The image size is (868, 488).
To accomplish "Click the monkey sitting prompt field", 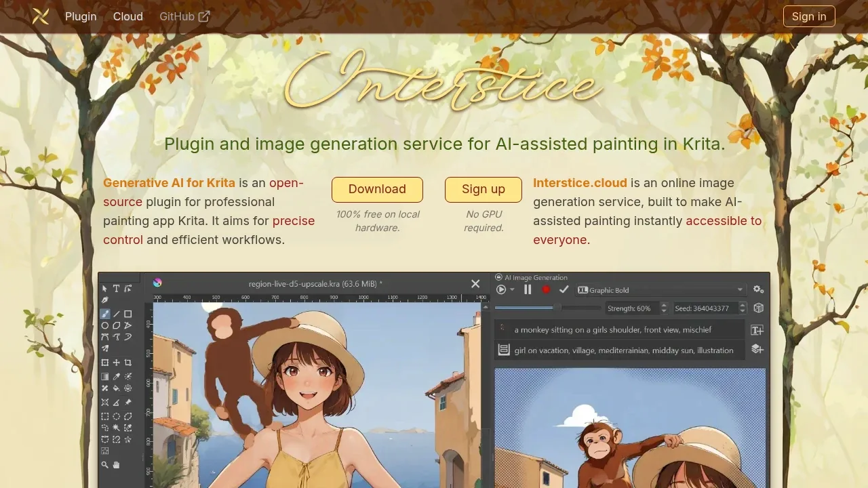I will (620, 330).
